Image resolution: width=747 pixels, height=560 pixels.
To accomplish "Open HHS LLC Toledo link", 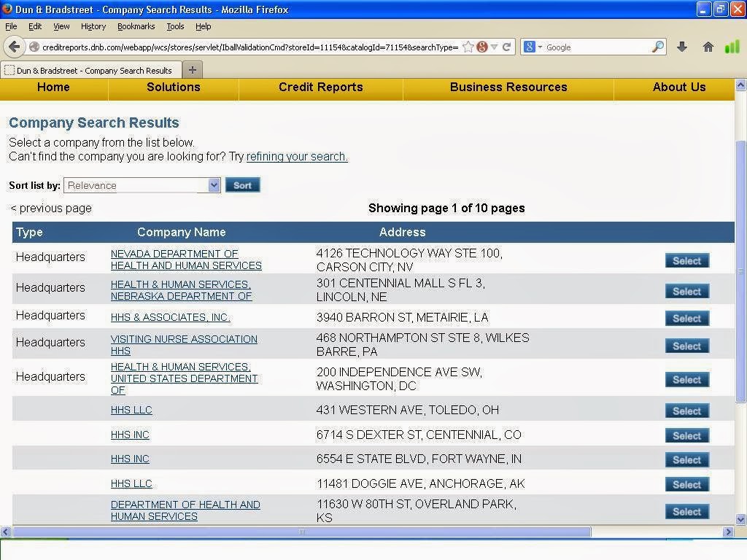I will (x=131, y=410).
